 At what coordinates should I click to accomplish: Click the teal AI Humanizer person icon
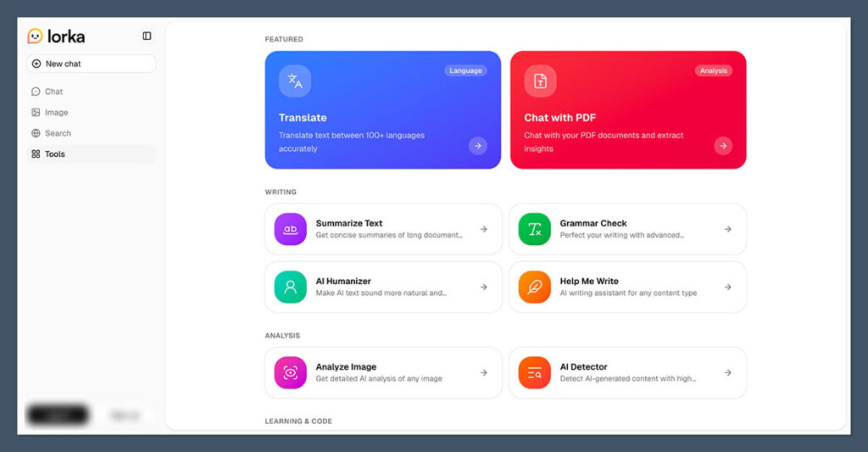pyautogui.click(x=291, y=287)
